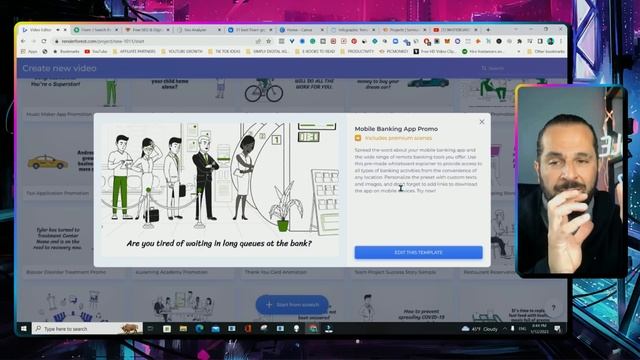This screenshot has width=640, height=360.
Task: Expand the AFFILIATE PARTNERS bookmark folder
Action: (x=134, y=51)
